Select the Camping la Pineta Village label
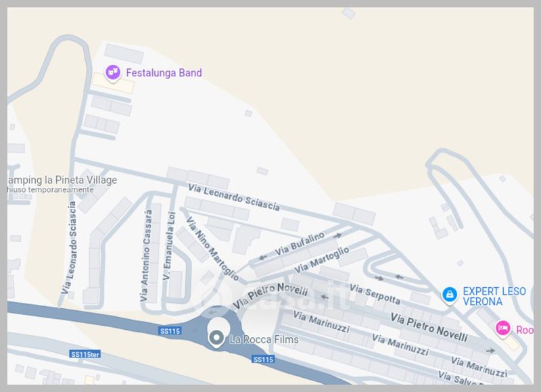The height and width of the screenshot is (392, 541). point(62,180)
